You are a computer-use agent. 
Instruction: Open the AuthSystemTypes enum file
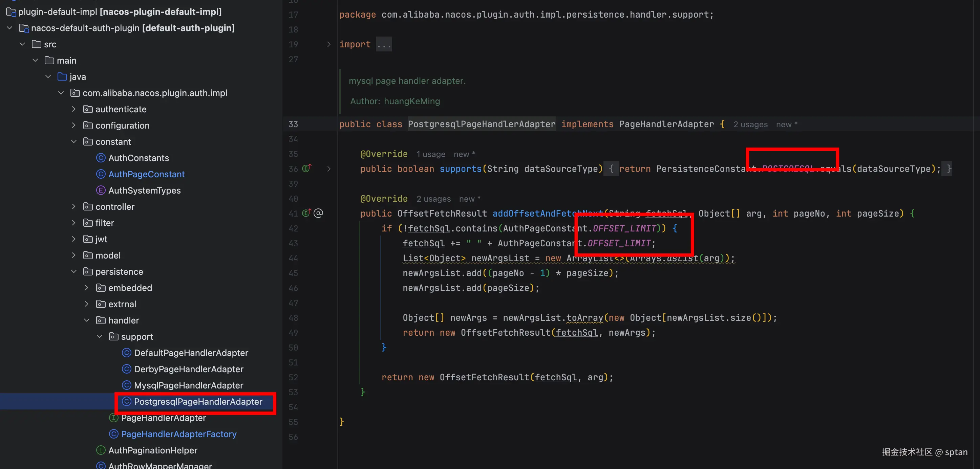click(144, 191)
